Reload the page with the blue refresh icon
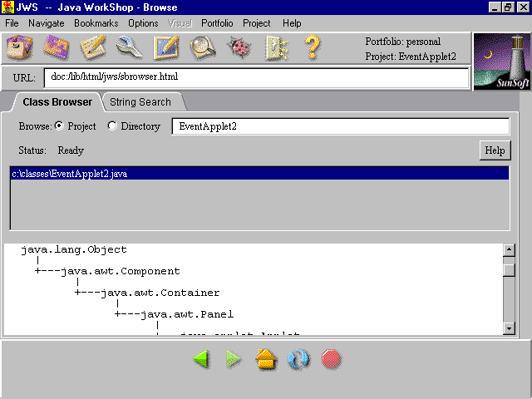Image resolution: width=532 pixels, height=399 pixels. [x=298, y=359]
